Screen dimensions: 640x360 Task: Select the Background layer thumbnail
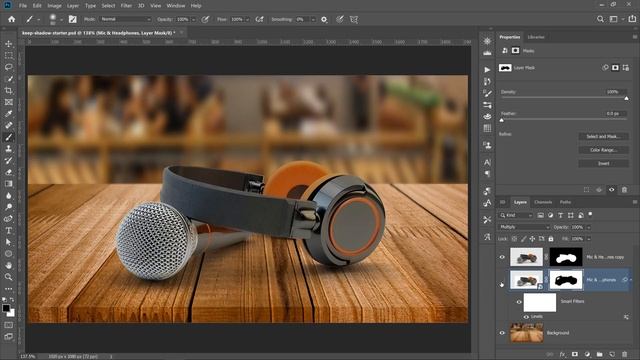(x=527, y=333)
